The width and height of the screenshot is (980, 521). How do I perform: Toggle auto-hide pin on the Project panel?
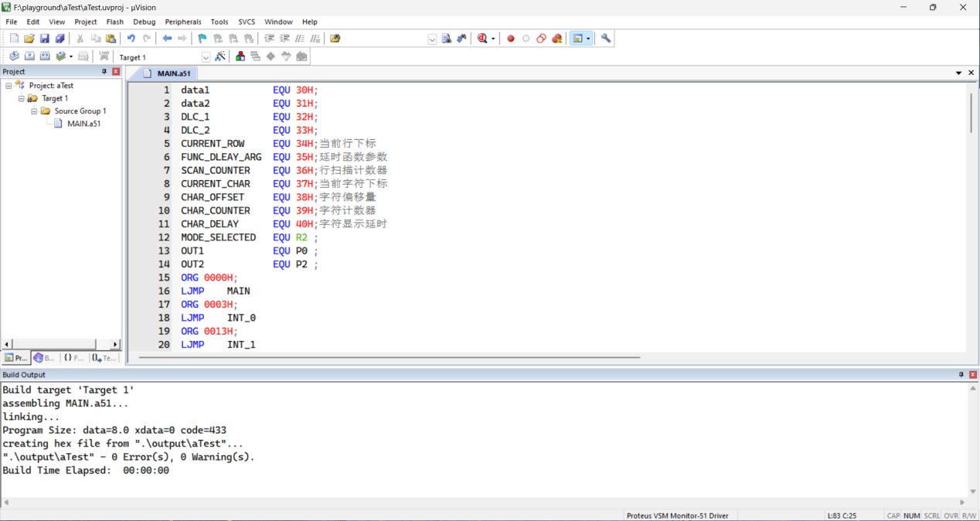click(104, 72)
